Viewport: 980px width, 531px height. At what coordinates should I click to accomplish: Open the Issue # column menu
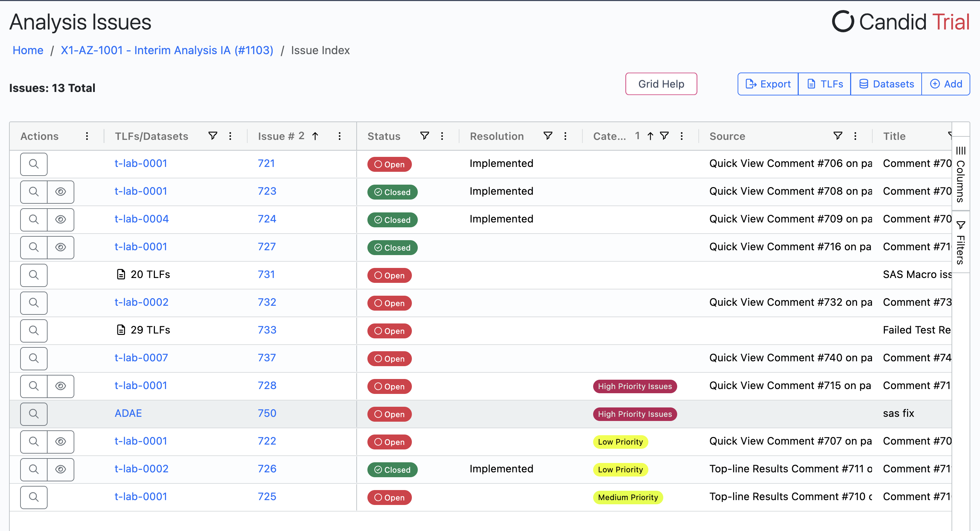pos(340,136)
